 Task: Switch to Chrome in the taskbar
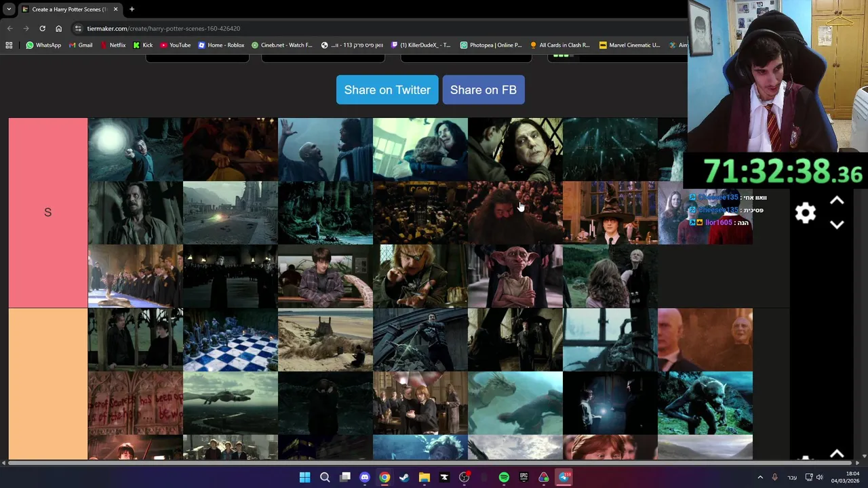pos(384,477)
